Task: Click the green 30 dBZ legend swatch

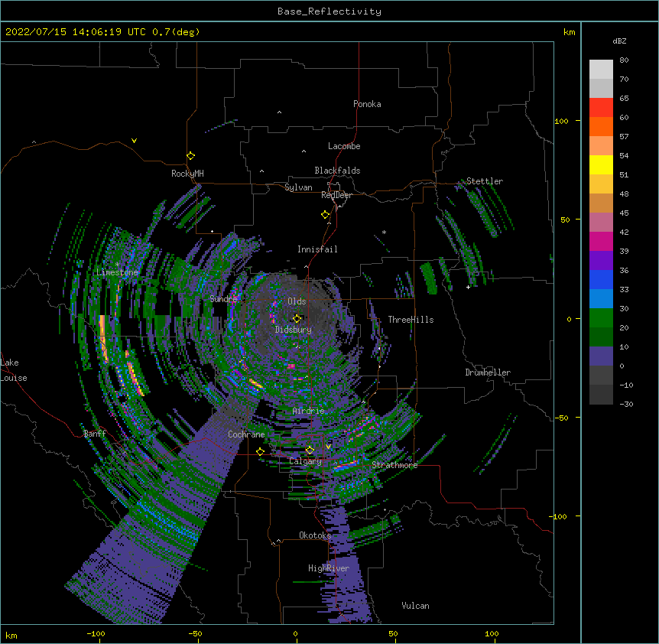Action: click(601, 318)
